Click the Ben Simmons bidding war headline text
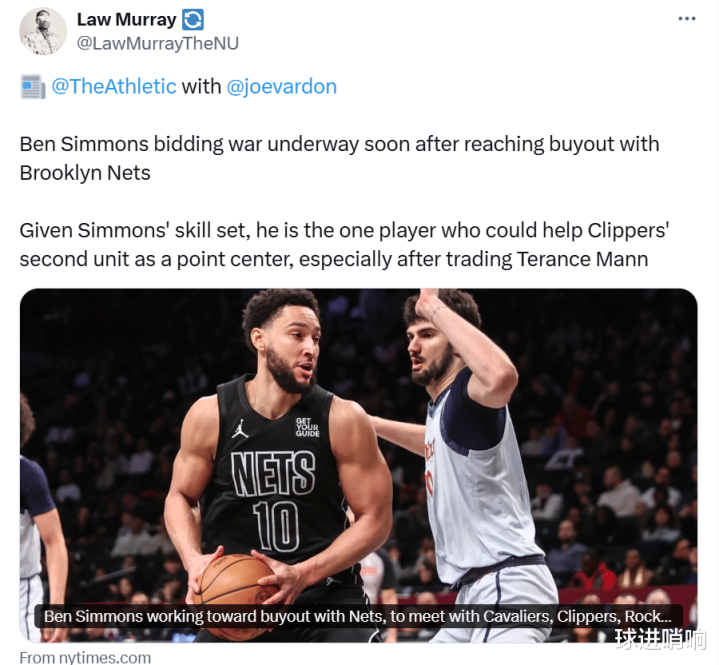Image resolution: width=719 pixels, height=665 pixels. point(339,159)
